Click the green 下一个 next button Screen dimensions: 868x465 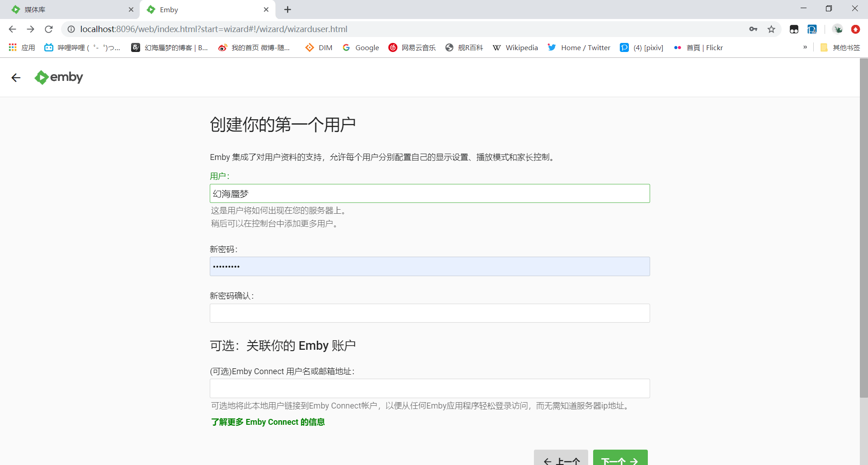tap(620, 458)
